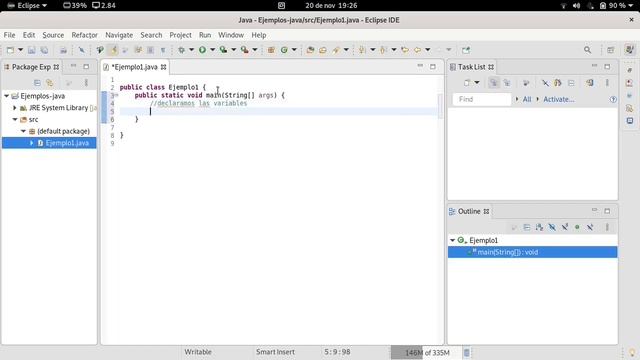Toggle Link with Editor in Package Explorer
This screenshot has width=640, height=360.
[49, 83]
